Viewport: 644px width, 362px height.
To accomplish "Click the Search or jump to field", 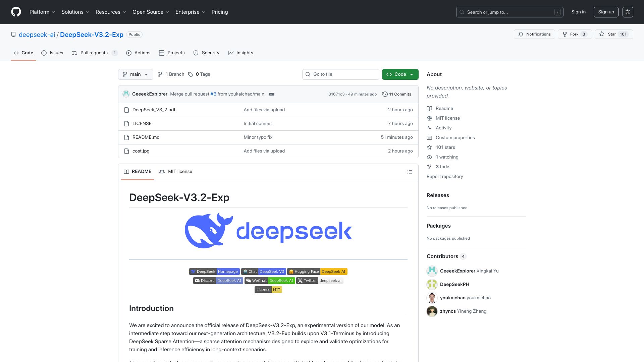I will (x=509, y=12).
